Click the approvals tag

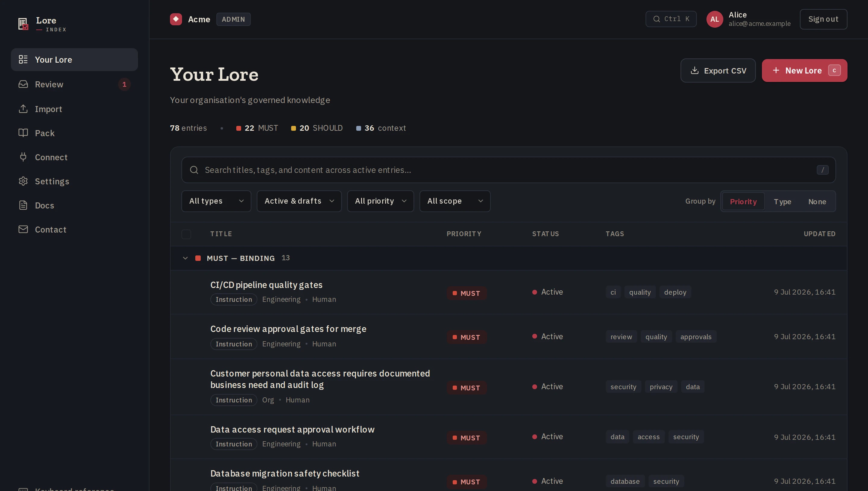696,336
